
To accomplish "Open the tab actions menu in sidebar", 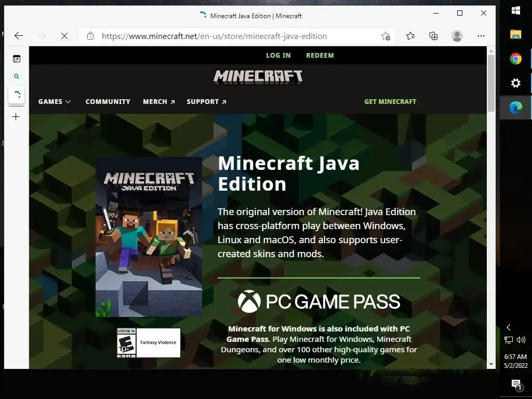I will pyautogui.click(x=16, y=59).
